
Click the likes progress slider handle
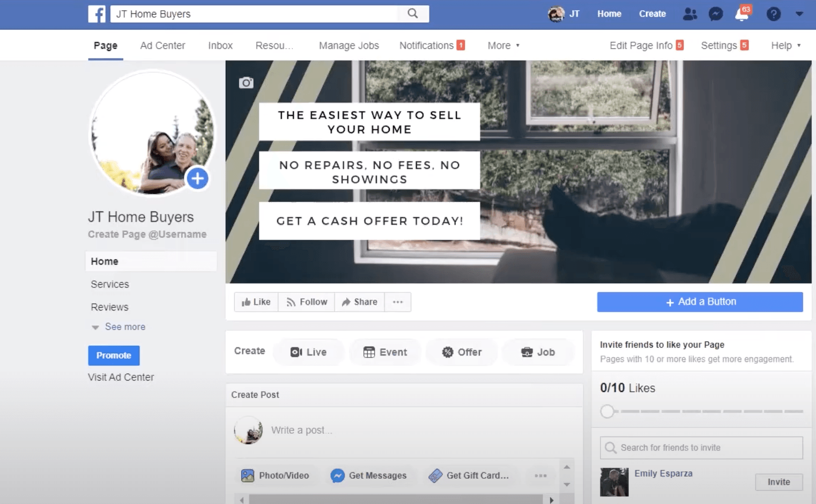point(607,411)
